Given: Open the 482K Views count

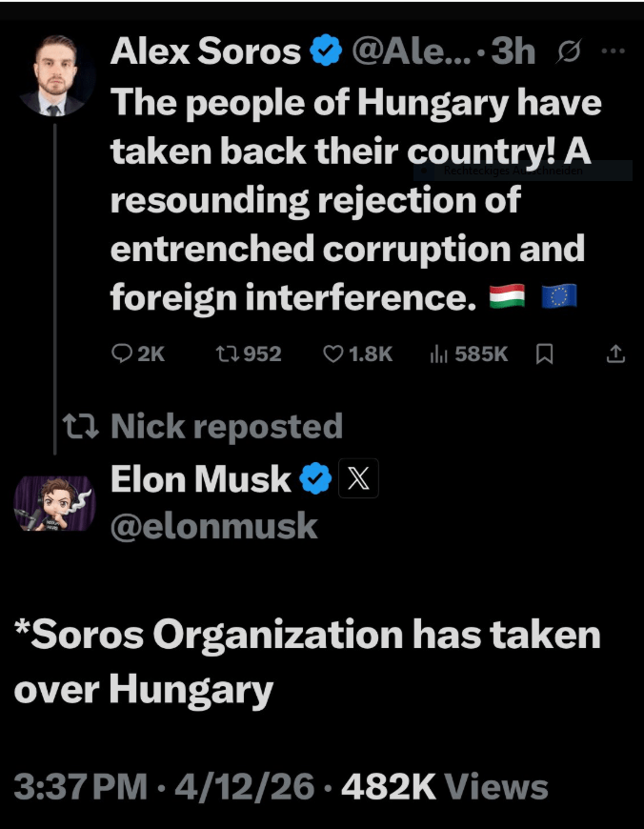Looking at the screenshot, I should click(x=444, y=787).
